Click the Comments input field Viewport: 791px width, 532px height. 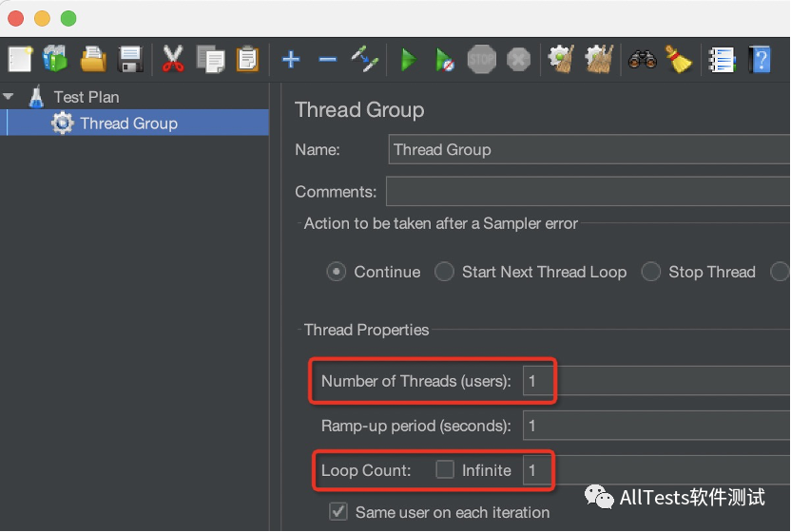pos(588,191)
